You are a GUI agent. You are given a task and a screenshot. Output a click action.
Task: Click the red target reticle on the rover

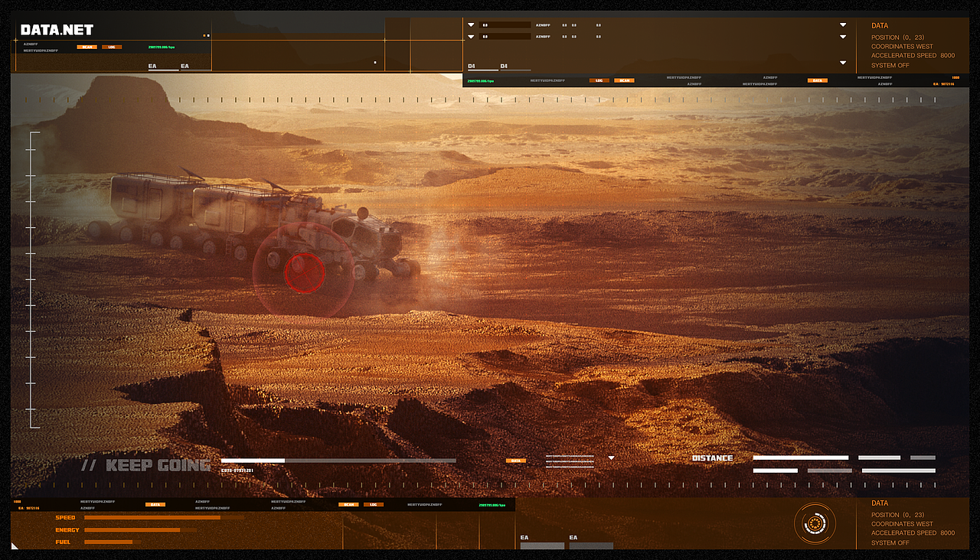pos(304,272)
